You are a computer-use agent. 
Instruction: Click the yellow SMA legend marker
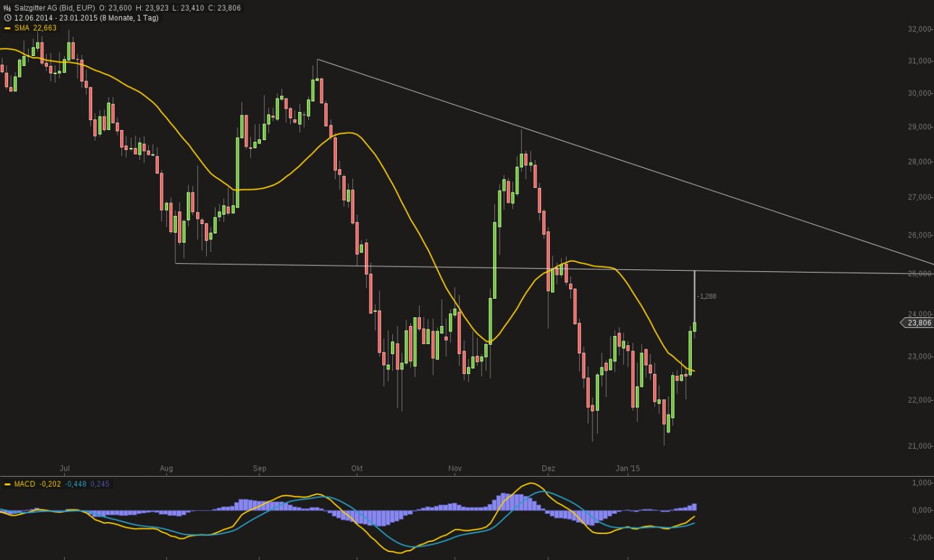click(x=7, y=28)
